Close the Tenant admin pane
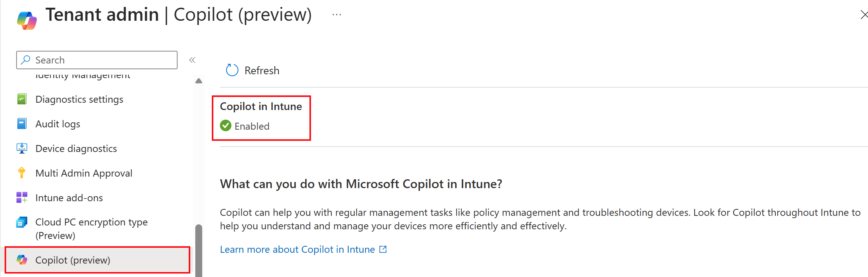Screen dimensions: 868x277 864,15
